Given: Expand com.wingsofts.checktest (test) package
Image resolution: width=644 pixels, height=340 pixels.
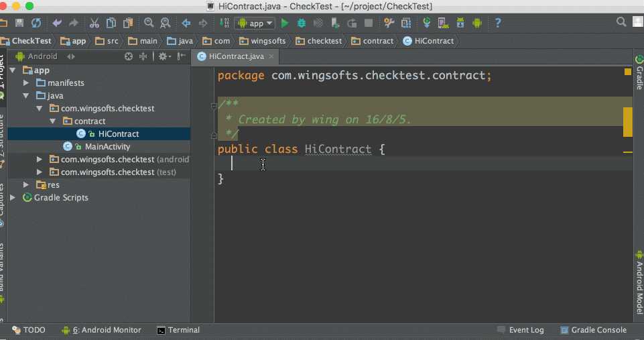Looking at the screenshot, I should (40, 172).
